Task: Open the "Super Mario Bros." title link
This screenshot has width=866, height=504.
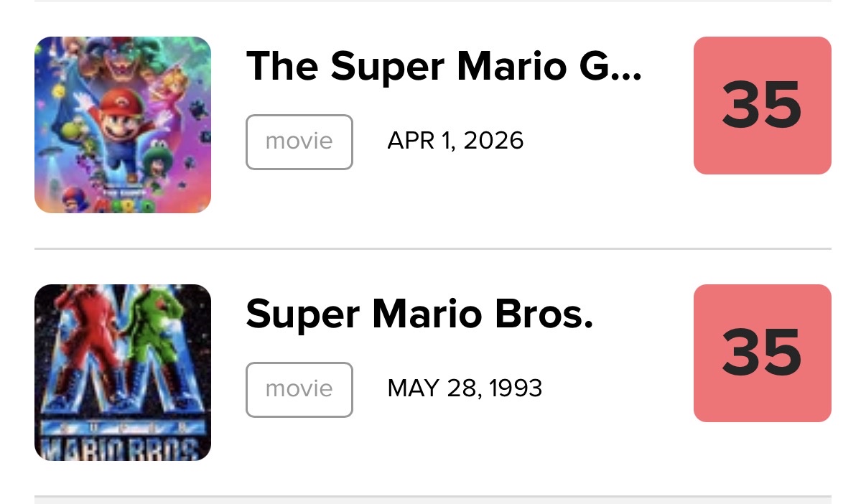Action: (419, 314)
